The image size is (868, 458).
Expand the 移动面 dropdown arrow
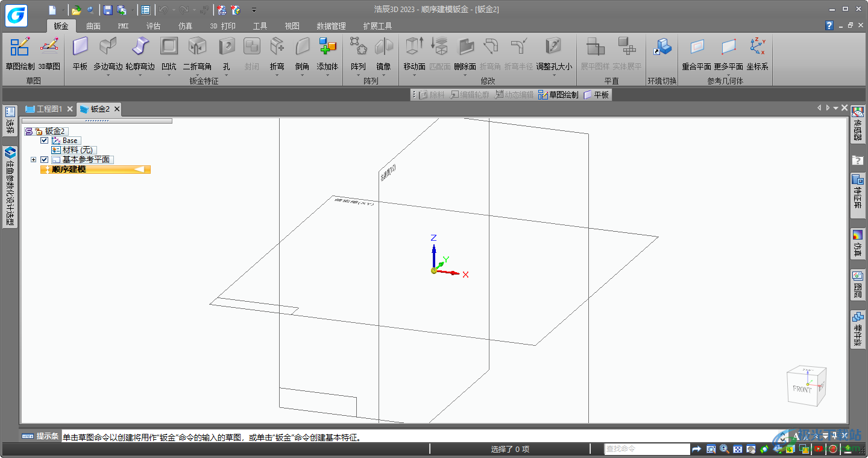coord(415,75)
